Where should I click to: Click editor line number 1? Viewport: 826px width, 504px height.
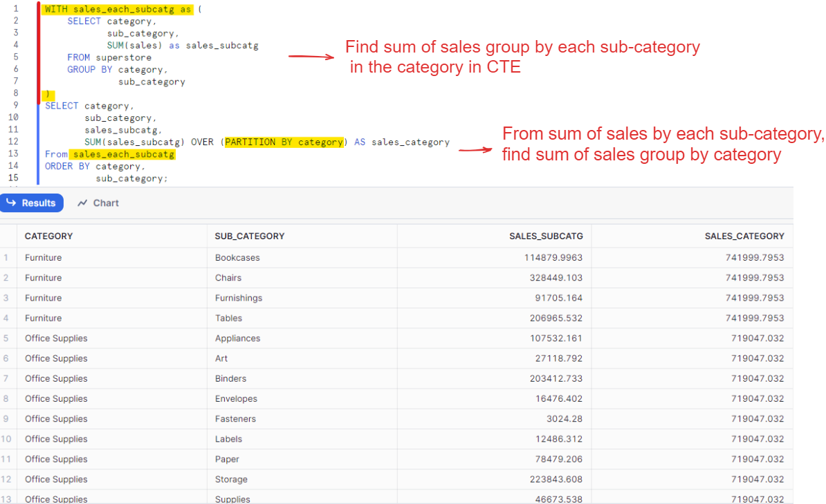[x=15, y=10]
